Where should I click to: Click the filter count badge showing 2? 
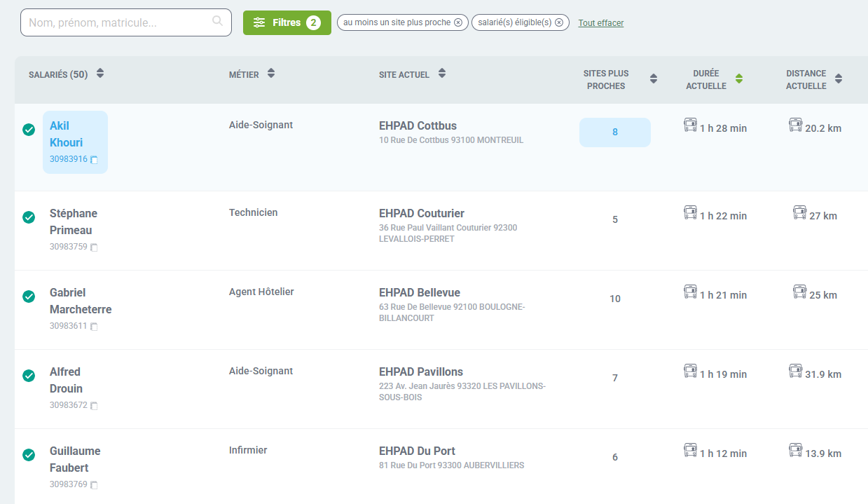tap(313, 22)
